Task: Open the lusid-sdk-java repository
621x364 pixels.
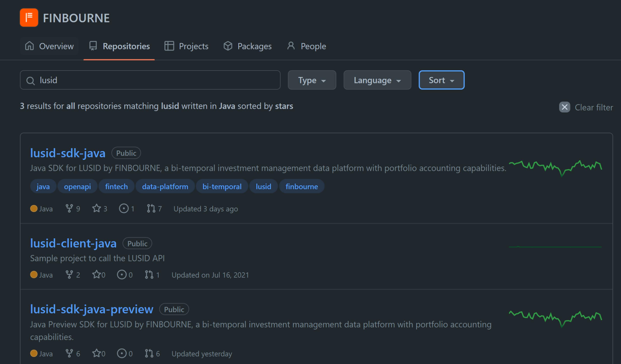Action: coord(68,153)
